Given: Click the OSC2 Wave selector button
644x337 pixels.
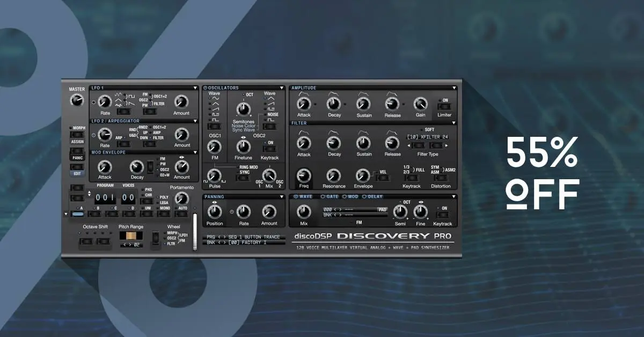Looking at the screenshot, I should tap(269, 127).
